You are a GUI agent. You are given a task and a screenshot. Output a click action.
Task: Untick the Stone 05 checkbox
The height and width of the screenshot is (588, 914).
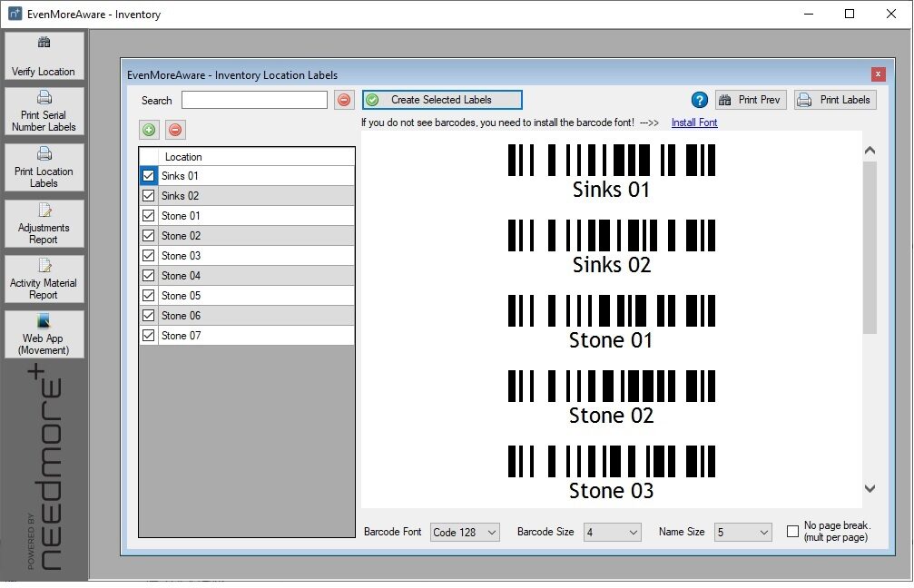[x=149, y=296]
